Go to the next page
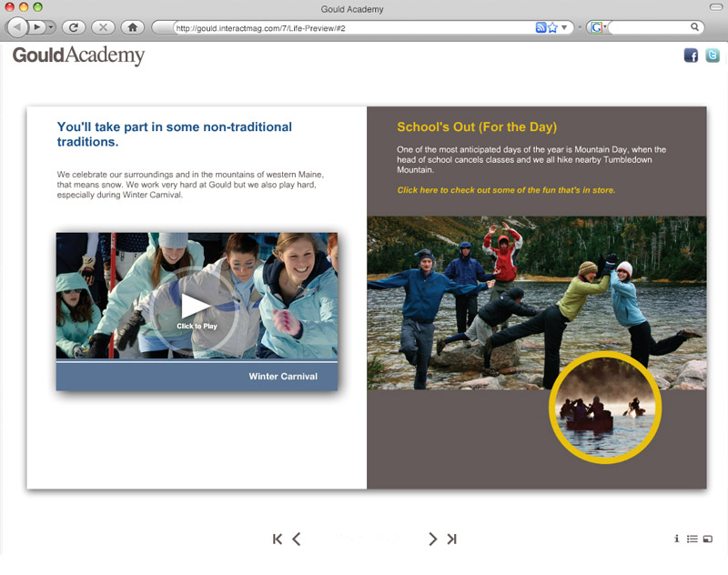The height and width of the screenshot is (575, 728). click(x=433, y=539)
